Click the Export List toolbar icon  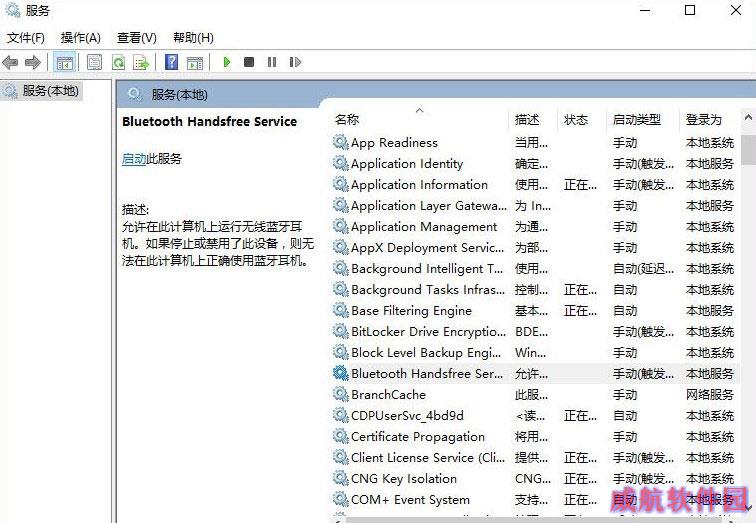pyautogui.click(x=141, y=62)
